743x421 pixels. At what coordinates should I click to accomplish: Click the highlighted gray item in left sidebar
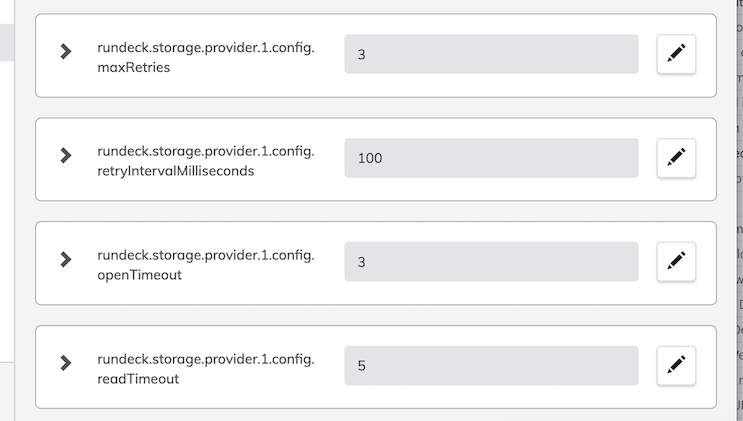(7, 43)
